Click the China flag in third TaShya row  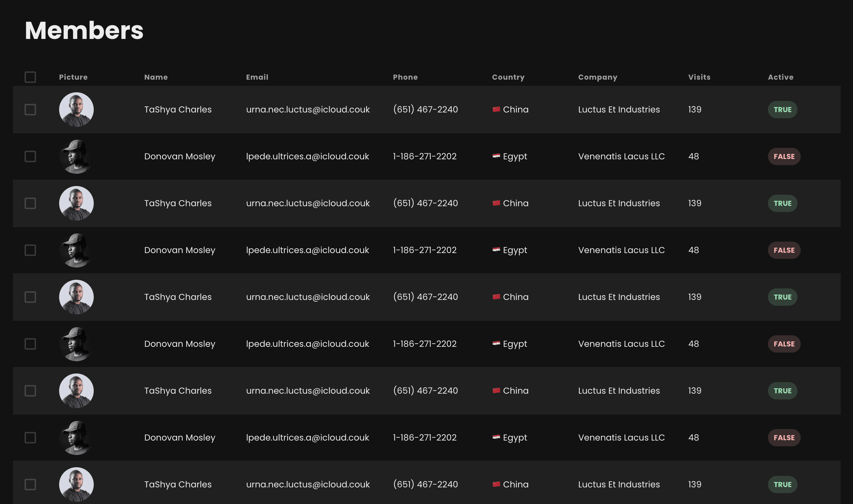pos(496,297)
